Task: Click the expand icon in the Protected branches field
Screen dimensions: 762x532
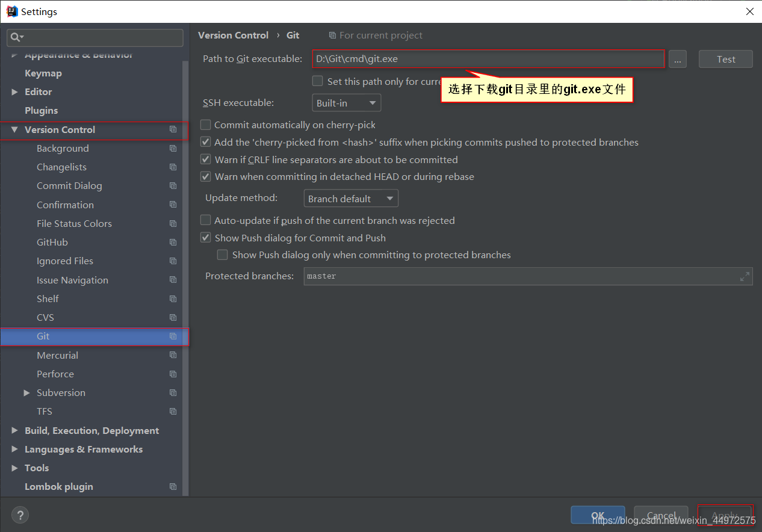Action: coord(745,276)
